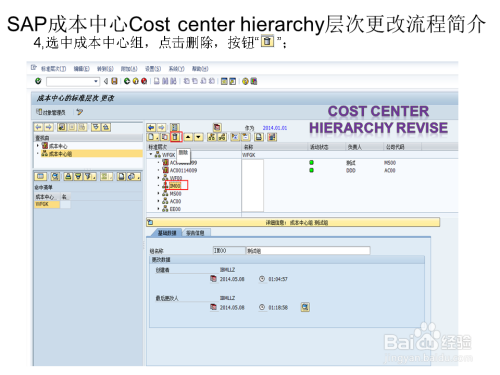The width and height of the screenshot is (500, 375).
Task: Open the command field dropdown arrow
Action: 96,81
